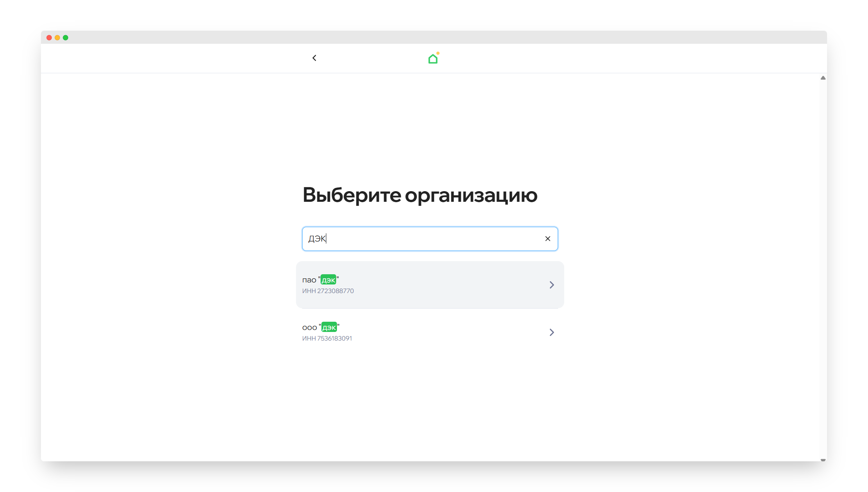Click highlighted "дэк" in ооо result

click(329, 327)
